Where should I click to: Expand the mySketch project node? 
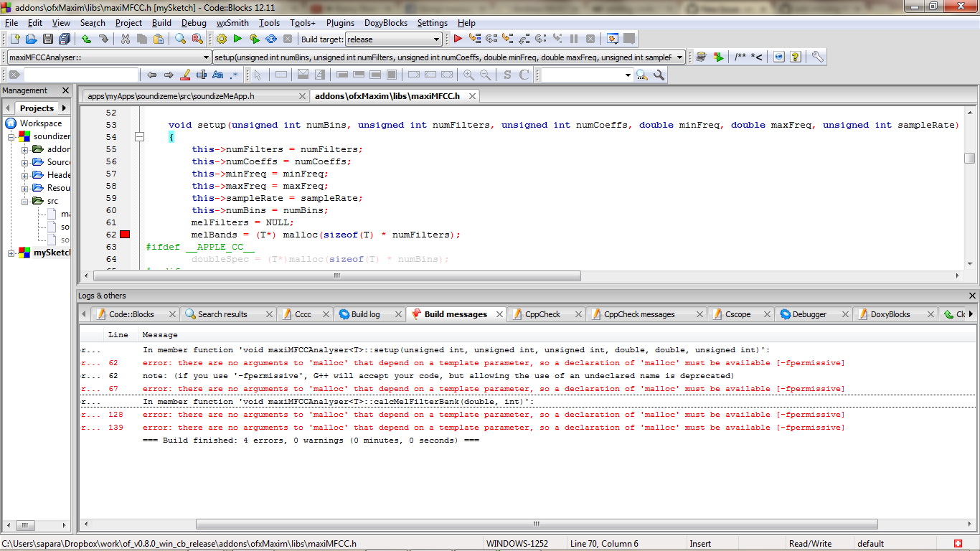[x=11, y=253]
